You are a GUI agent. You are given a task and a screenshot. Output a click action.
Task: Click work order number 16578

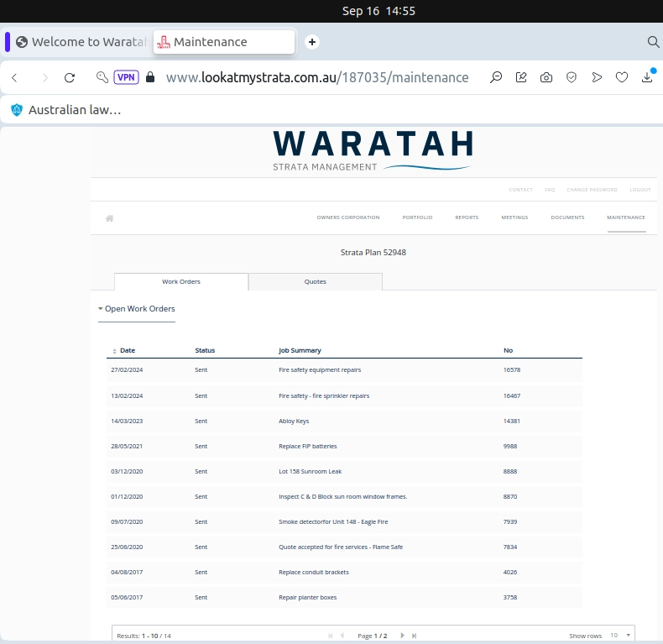[x=512, y=369]
